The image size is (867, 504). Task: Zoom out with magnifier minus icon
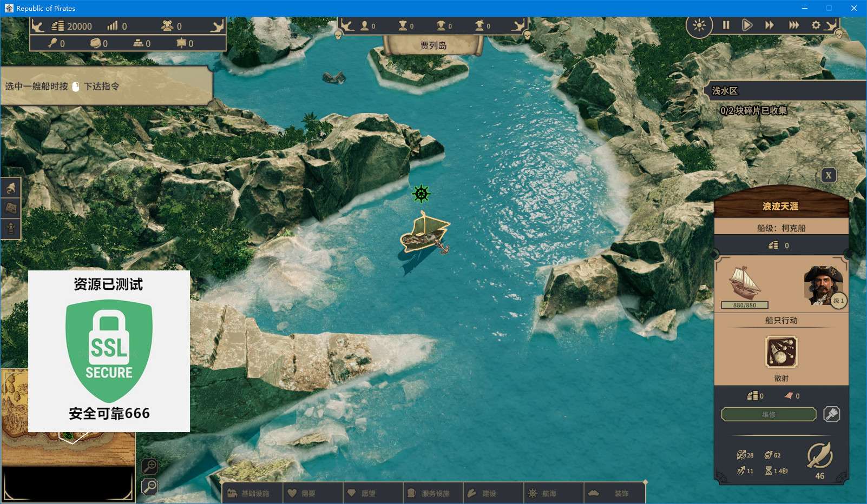(x=150, y=487)
